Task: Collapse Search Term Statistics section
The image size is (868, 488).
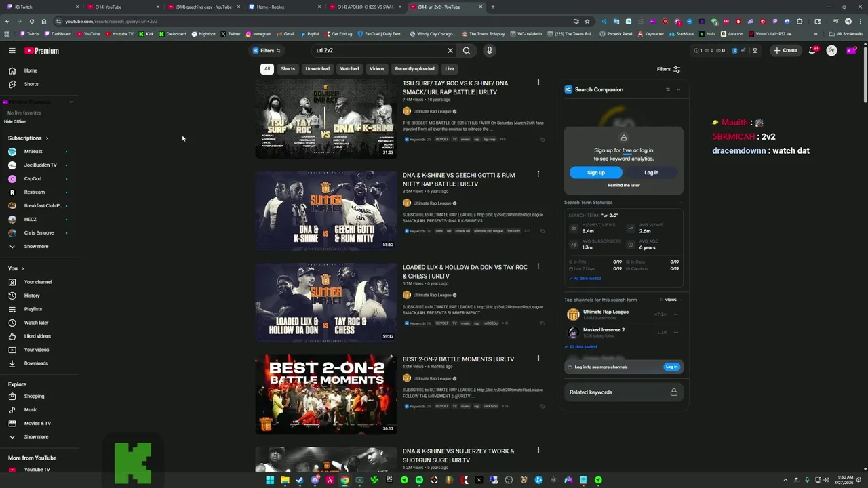Action: point(681,202)
